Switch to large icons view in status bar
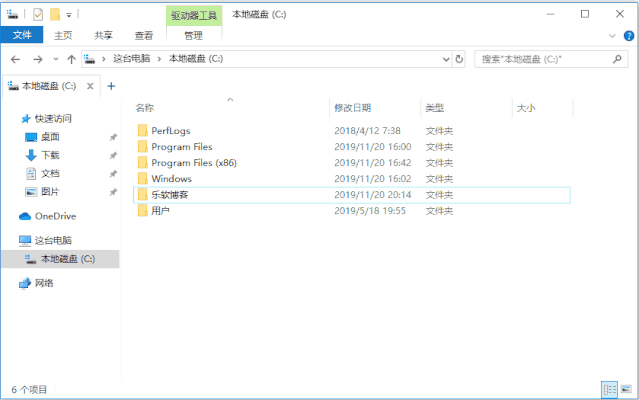639x400 pixels. click(626, 390)
